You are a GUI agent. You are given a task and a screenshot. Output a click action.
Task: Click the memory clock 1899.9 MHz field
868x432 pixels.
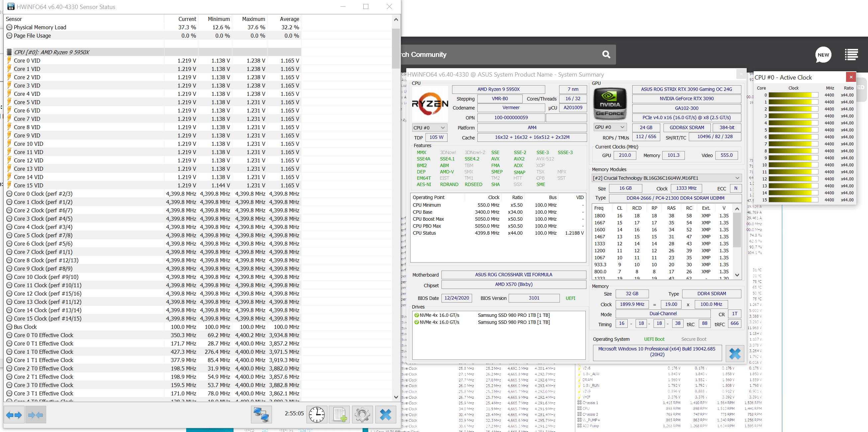[632, 304]
